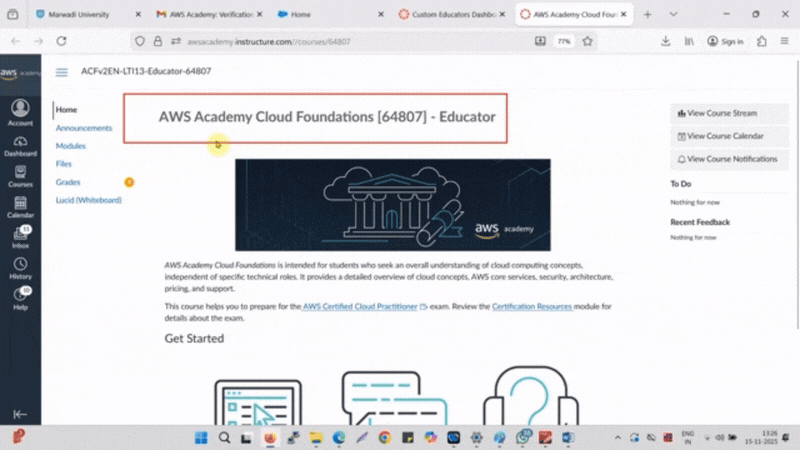Screen dimensions: 800x450
Task: Open Microsoft Word from taskbar
Action: (x=568, y=438)
